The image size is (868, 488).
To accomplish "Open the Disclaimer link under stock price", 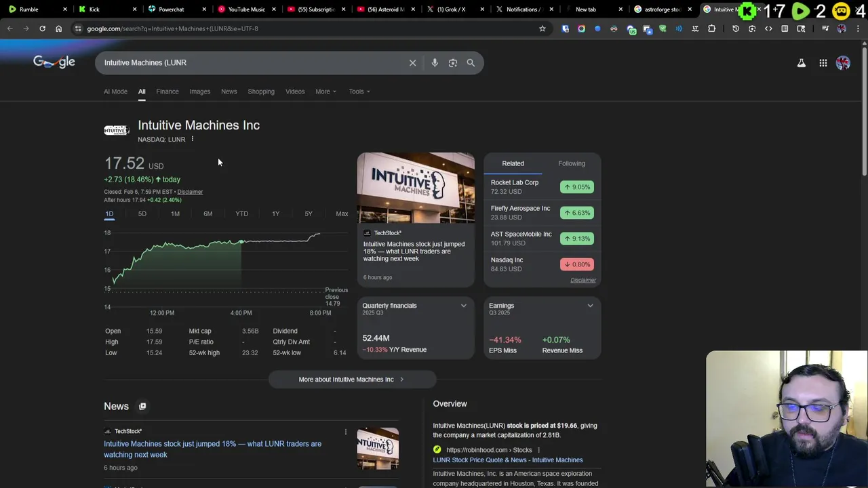I will click(190, 192).
